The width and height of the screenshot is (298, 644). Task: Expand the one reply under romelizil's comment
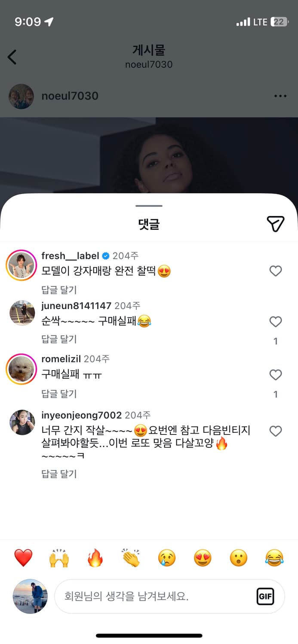[x=276, y=394]
